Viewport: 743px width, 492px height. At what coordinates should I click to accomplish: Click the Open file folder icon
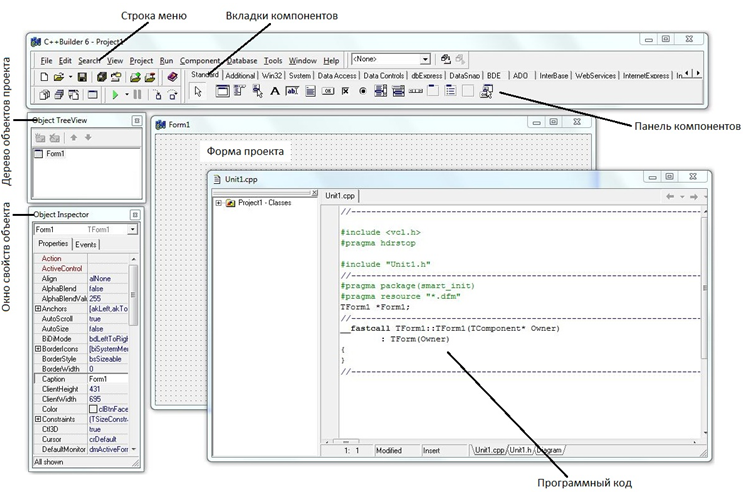coord(59,77)
